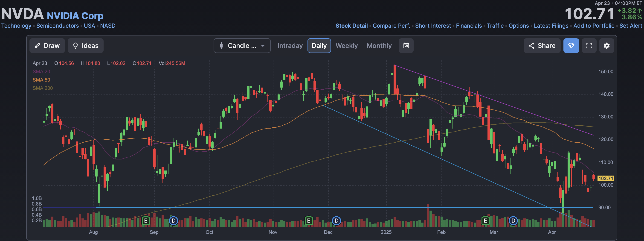Open Short Interest page
This screenshot has width=644, height=241.
click(x=433, y=26)
